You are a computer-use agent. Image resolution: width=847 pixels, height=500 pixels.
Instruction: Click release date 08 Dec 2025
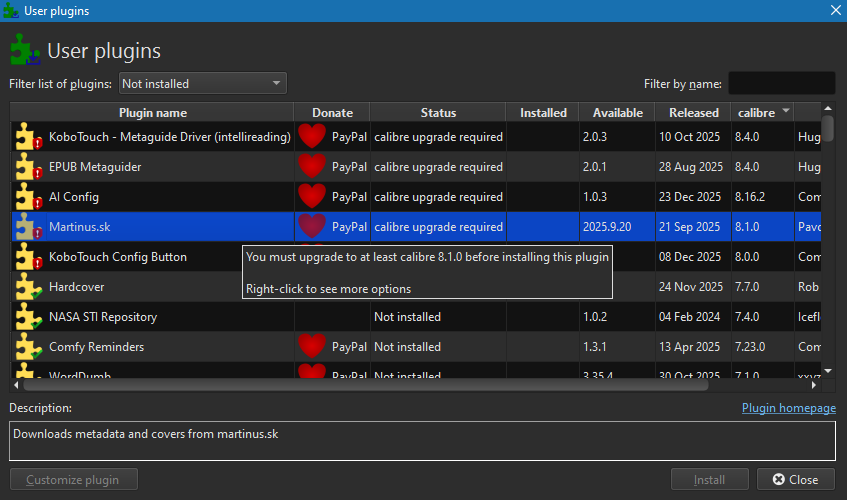tap(690, 257)
